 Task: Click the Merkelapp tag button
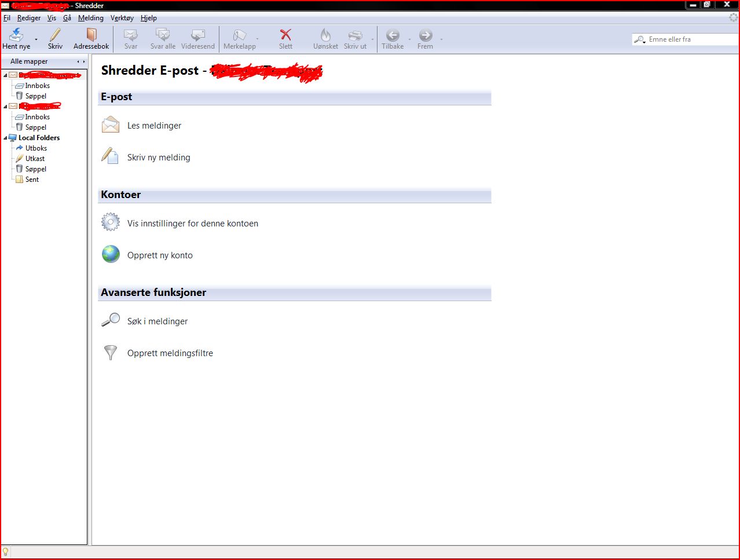[x=239, y=39]
